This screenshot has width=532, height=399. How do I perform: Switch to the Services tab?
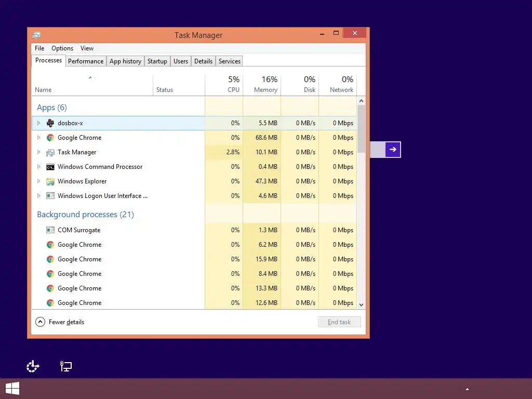[x=229, y=61]
